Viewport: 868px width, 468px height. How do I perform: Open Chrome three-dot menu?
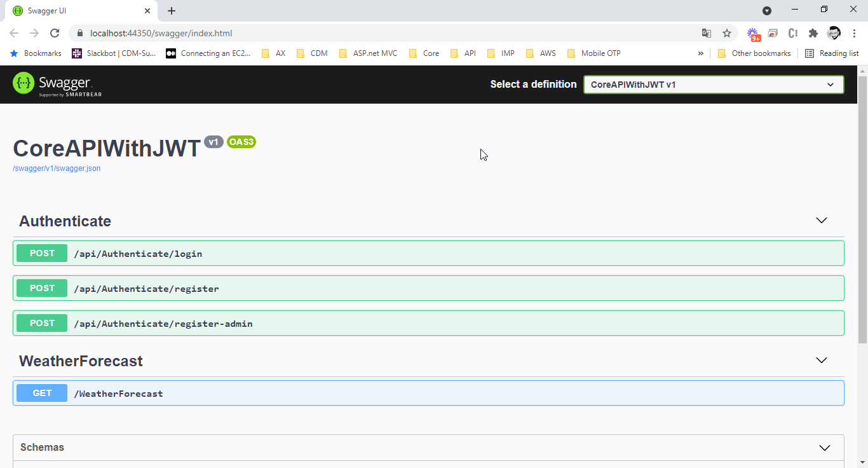pyautogui.click(x=854, y=33)
